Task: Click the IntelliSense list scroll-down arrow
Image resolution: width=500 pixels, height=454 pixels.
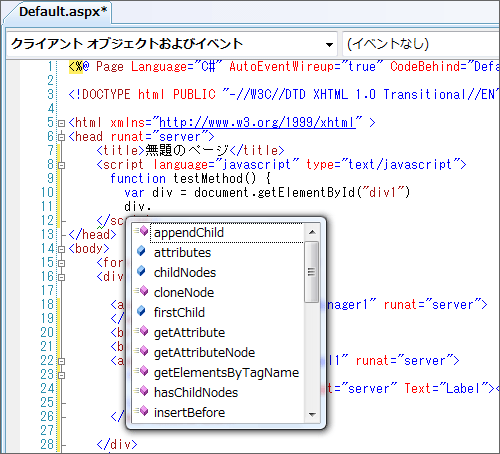Action: (312, 415)
